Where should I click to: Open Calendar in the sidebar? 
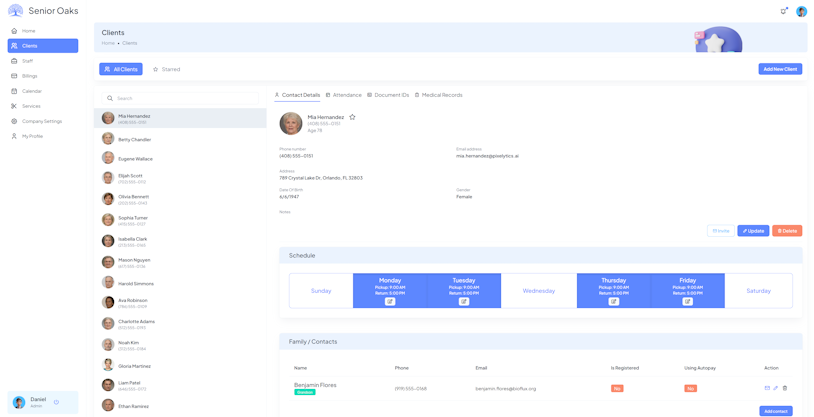click(43, 91)
